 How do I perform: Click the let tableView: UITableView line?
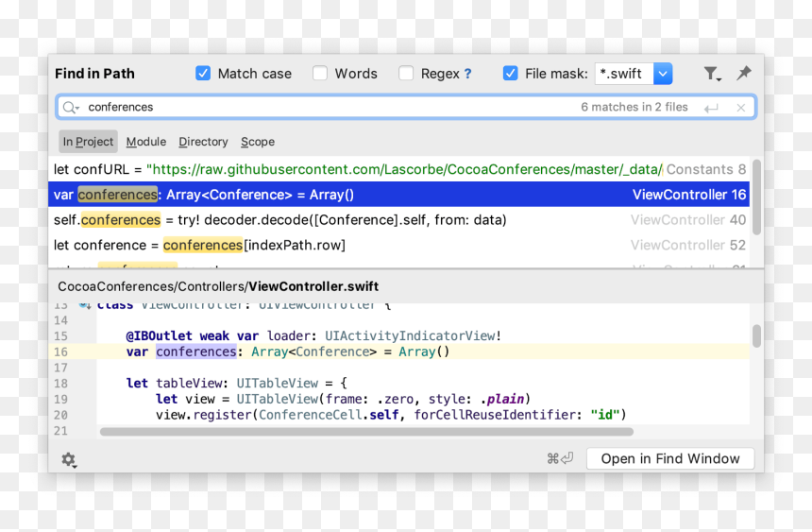[237, 384]
